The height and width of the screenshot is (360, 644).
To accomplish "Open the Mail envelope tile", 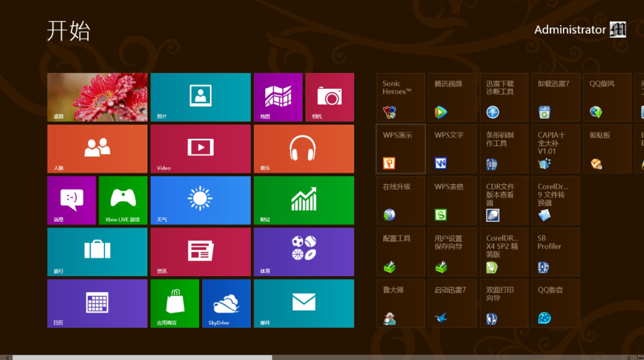I will point(304,304).
